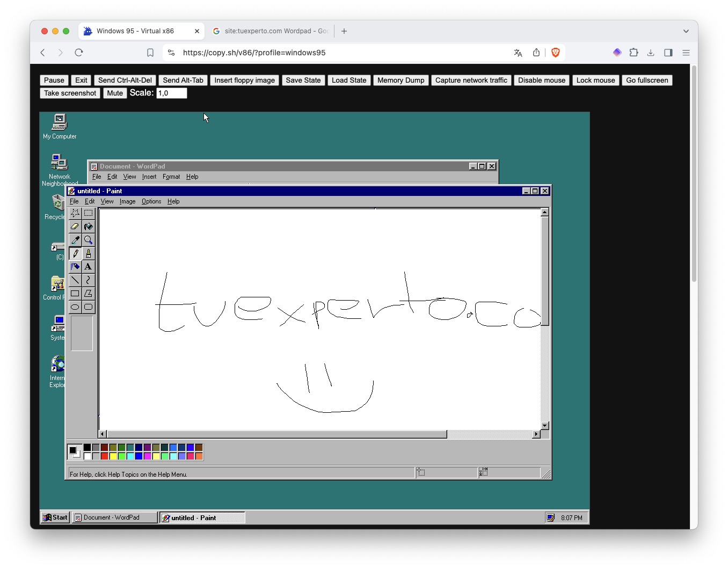
Task: Choose the Line tool
Action: coord(75,280)
